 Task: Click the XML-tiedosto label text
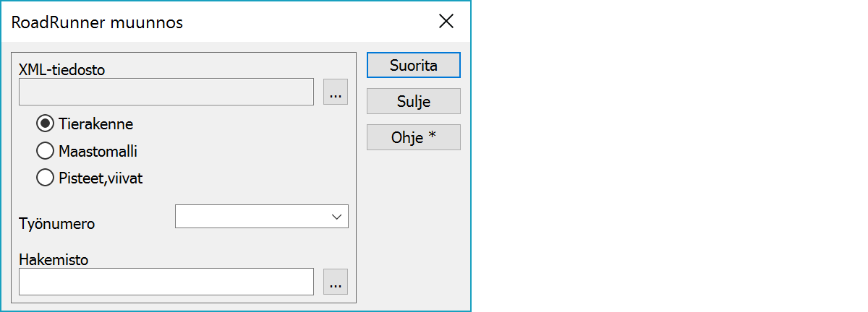62,71
